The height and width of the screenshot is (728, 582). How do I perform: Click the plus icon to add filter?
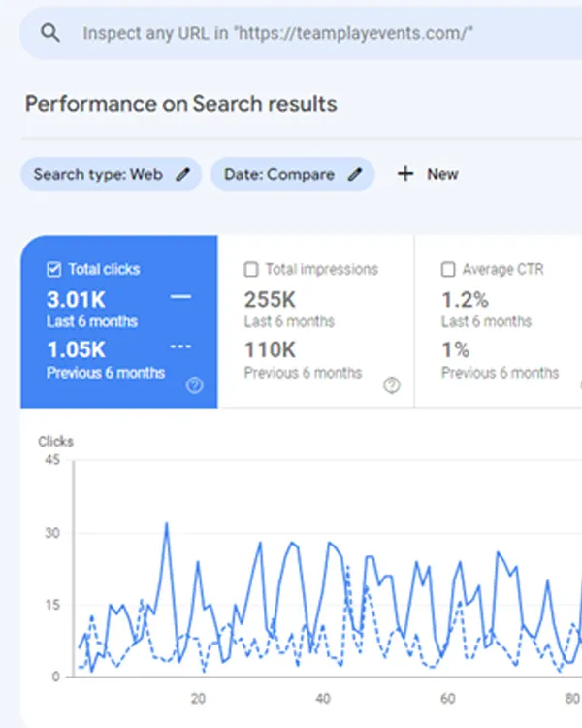click(x=405, y=174)
